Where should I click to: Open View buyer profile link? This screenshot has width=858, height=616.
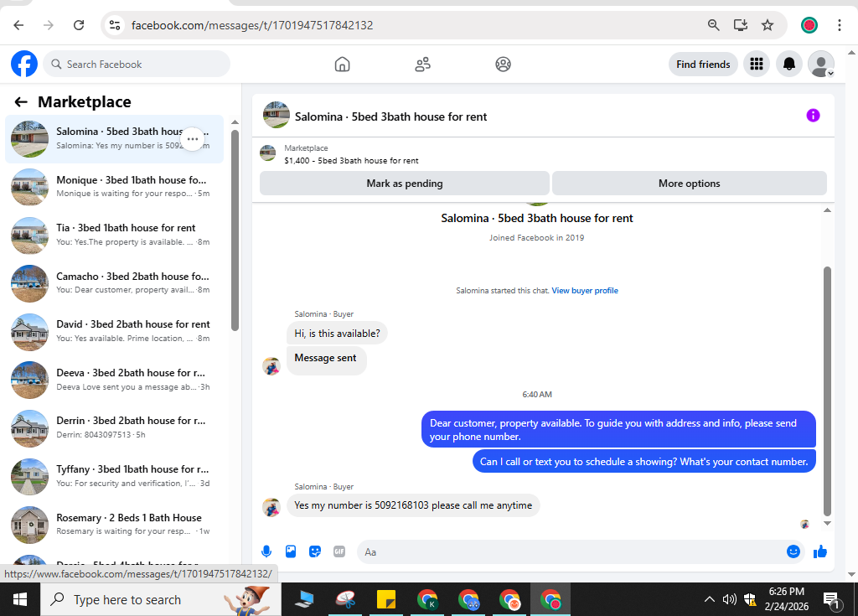[x=585, y=291]
